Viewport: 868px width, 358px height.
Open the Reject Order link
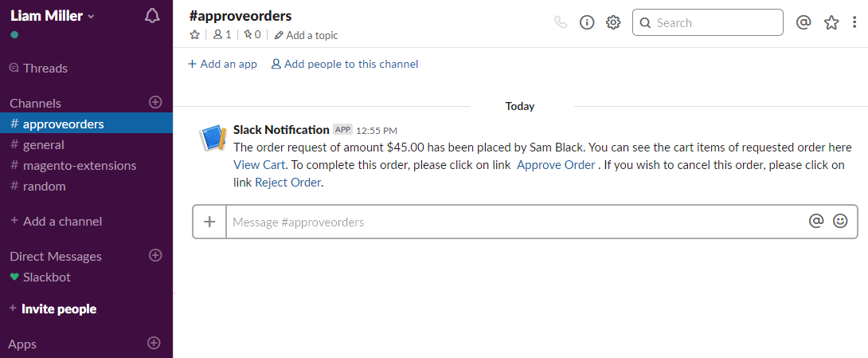pyautogui.click(x=287, y=183)
